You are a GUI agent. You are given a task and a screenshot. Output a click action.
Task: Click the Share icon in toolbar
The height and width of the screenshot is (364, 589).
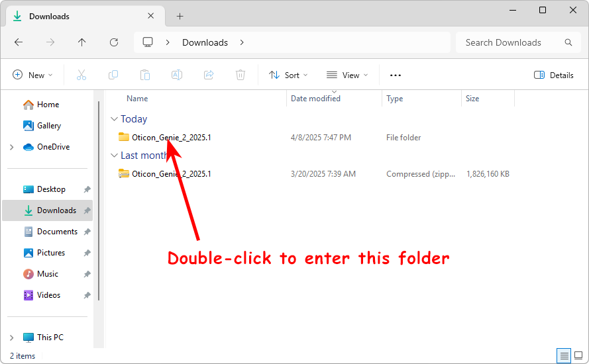[209, 75]
